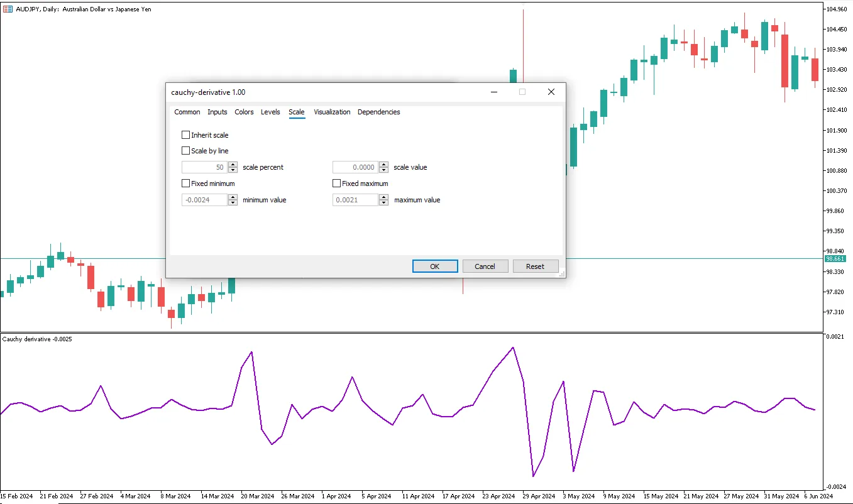Click the Cancel button

[485, 266]
